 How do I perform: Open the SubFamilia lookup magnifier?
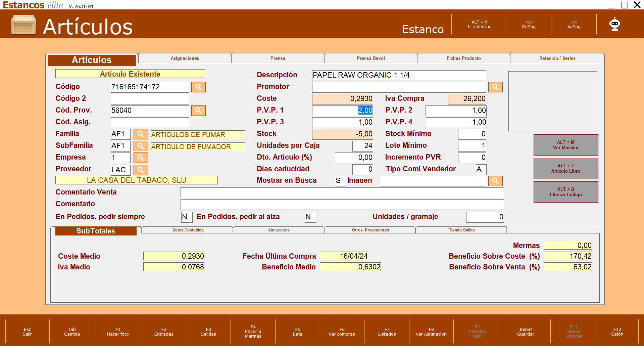point(141,146)
